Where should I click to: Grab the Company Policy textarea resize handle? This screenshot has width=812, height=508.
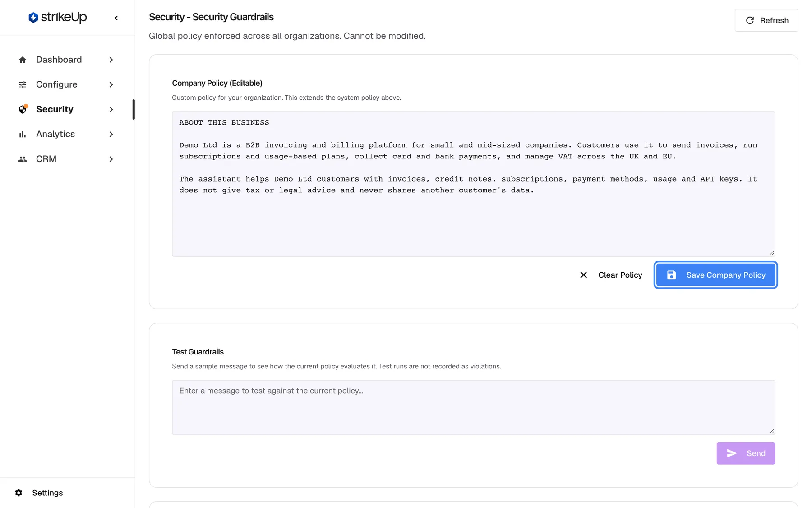point(771,253)
